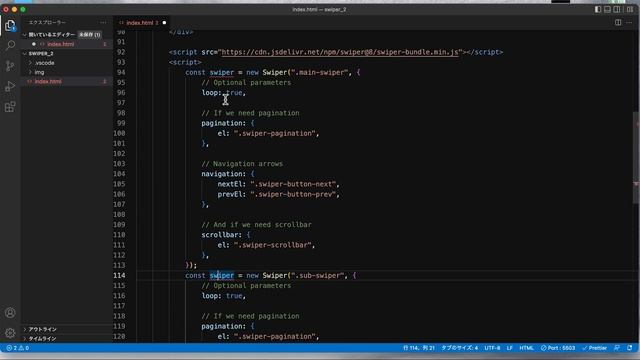Open the Source Control view icon
The width and height of the screenshot is (640, 360).
click(x=10, y=65)
